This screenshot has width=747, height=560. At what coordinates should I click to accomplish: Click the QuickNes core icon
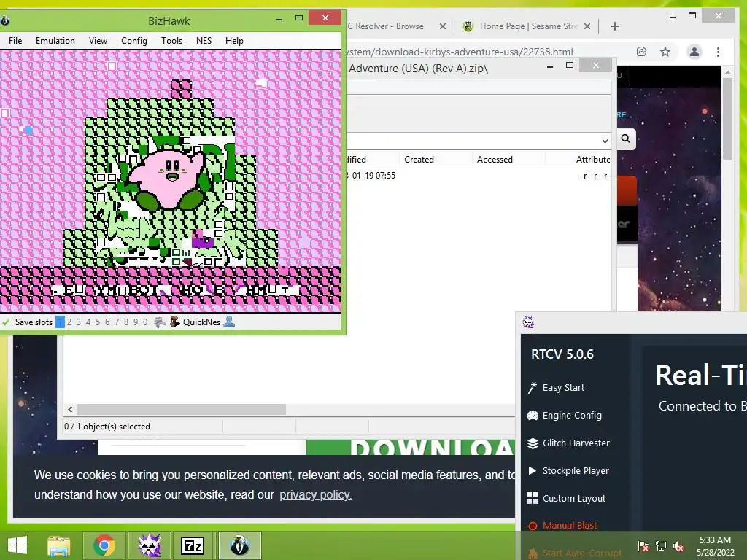(x=175, y=322)
